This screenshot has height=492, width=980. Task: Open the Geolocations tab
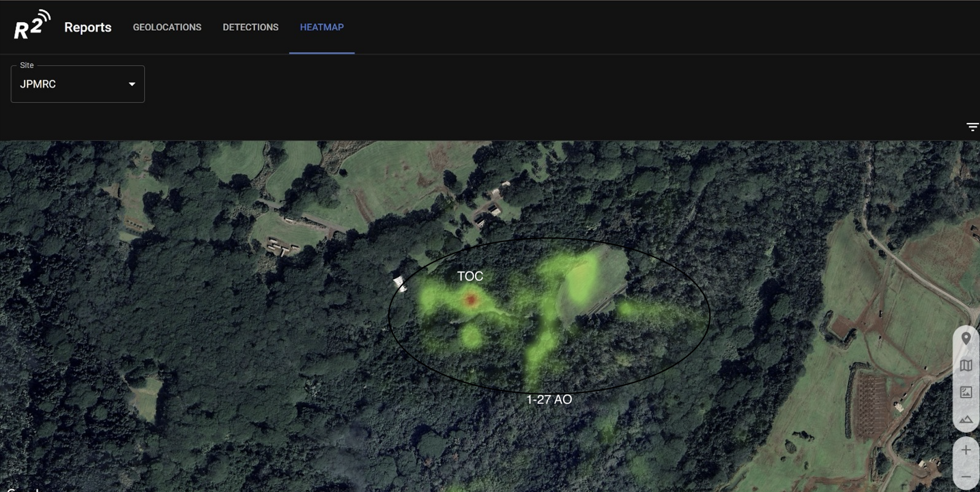(167, 27)
